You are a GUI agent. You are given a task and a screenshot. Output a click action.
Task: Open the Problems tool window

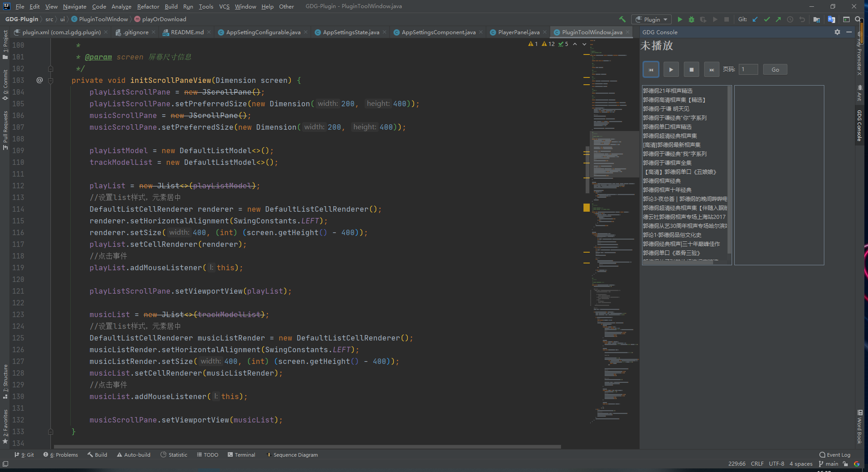coord(61,455)
